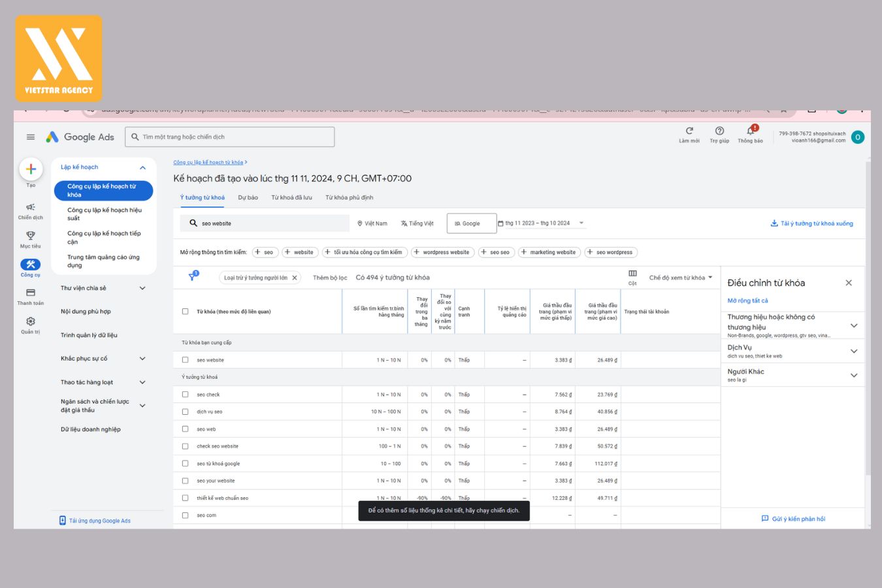Expand Khắc phục sự cố section
882x588 pixels.
[x=142, y=359]
